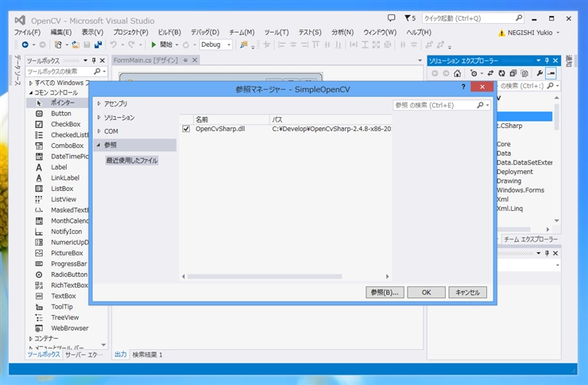Expand すべての Windows フォーム toolbox group
588x385 pixels.
click(x=31, y=83)
